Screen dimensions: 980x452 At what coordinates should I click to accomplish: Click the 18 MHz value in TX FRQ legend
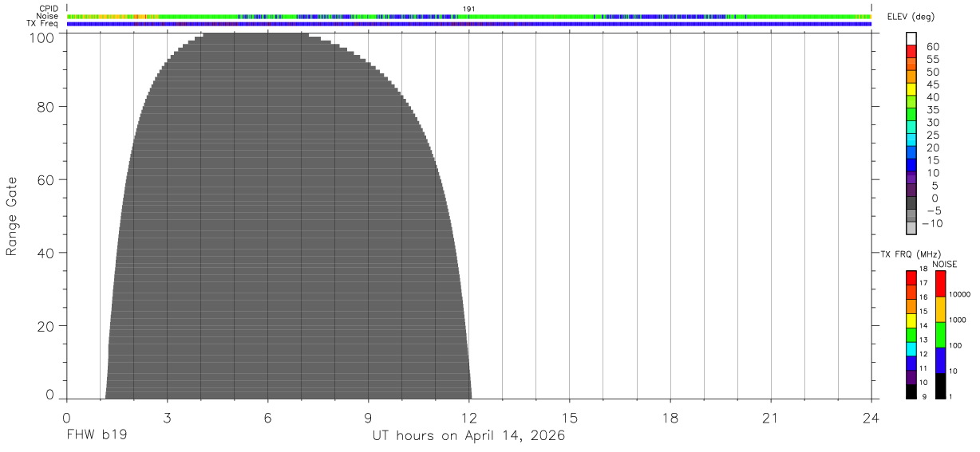pyautogui.click(x=923, y=269)
